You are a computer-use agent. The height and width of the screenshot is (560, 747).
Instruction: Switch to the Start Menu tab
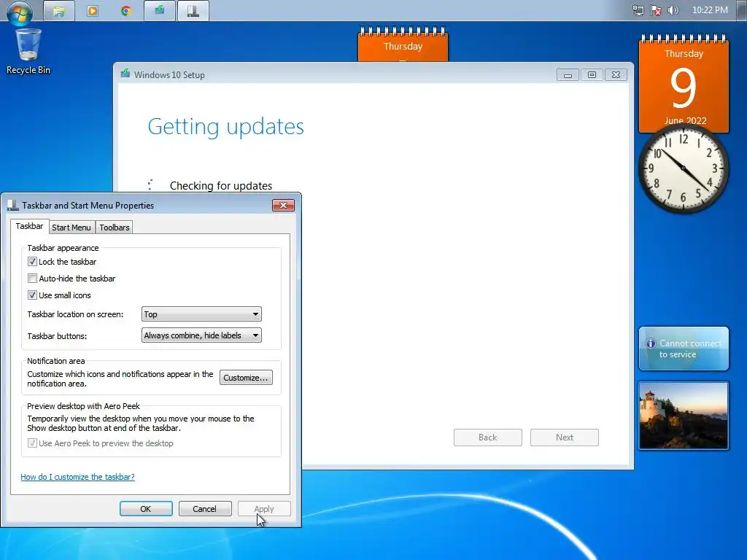tap(71, 227)
